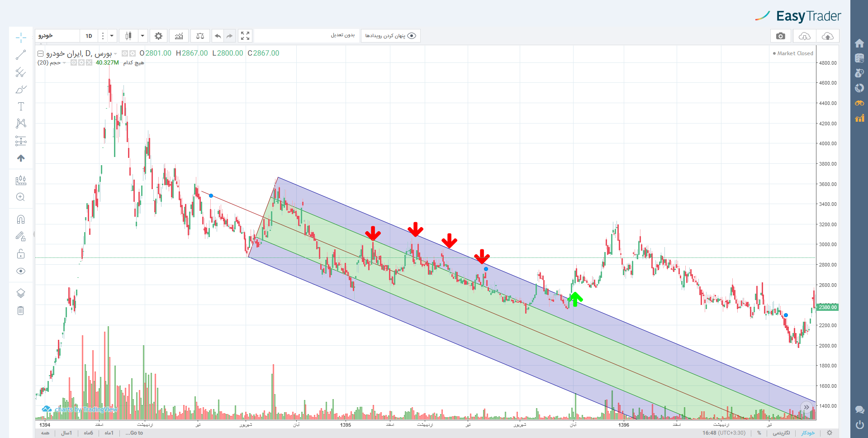Activate the zoom-in tool

click(x=21, y=197)
